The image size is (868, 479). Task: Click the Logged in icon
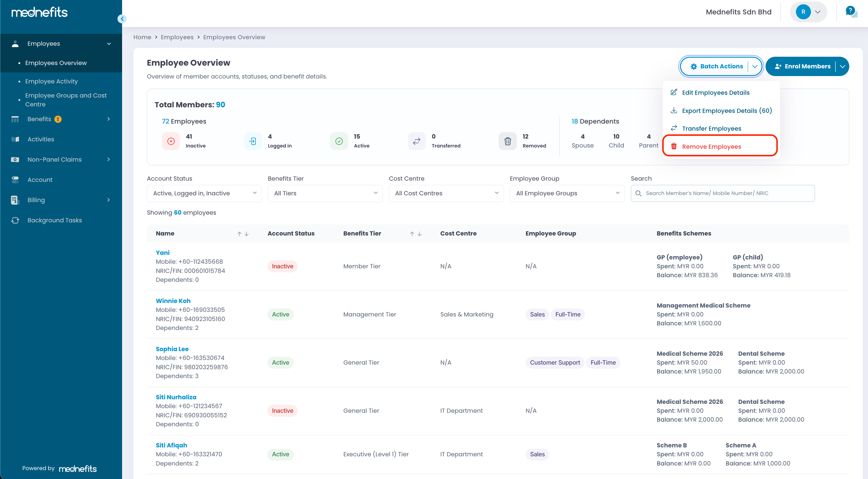click(x=253, y=141)
